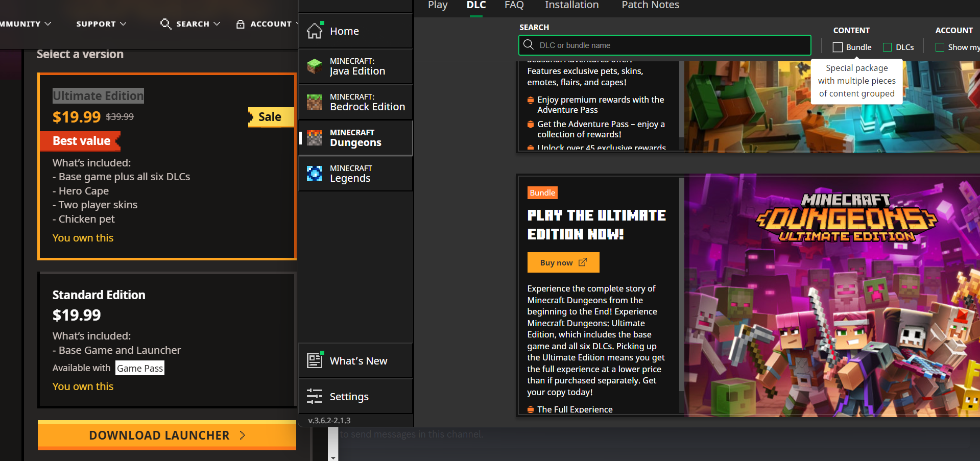
Task: Click the orange Bundle tag label
Action: [x=542, y=192]
